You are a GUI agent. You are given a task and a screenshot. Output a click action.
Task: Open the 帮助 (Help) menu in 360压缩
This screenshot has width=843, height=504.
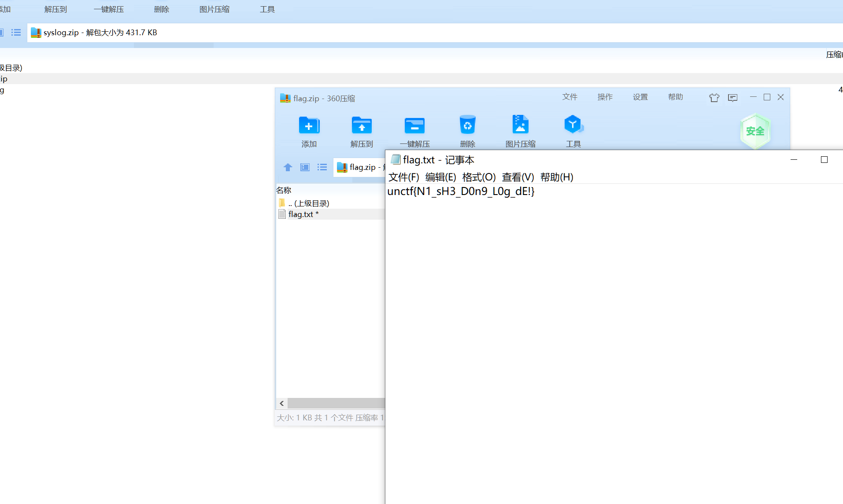pyautogui.click(x=675, y=97)
